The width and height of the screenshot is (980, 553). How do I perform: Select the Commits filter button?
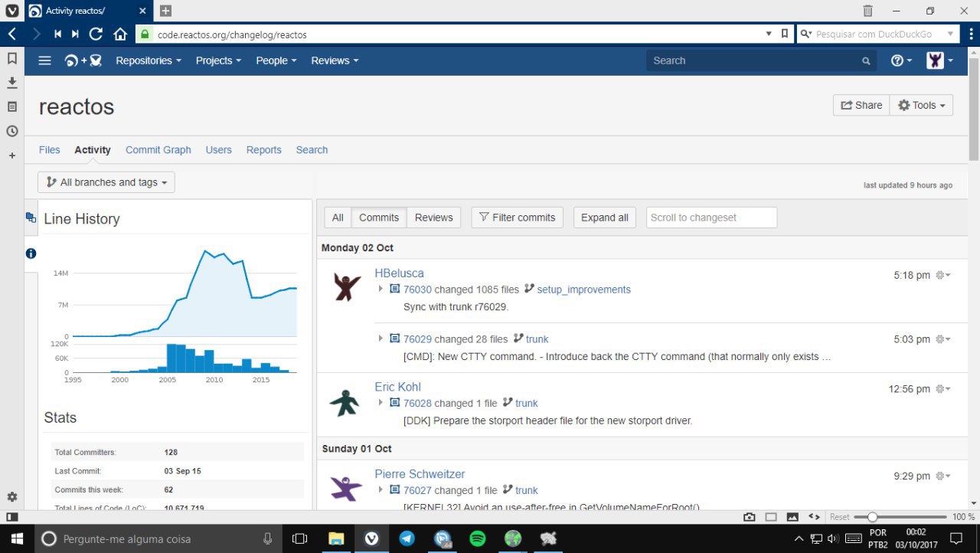(x=379, y=218)
